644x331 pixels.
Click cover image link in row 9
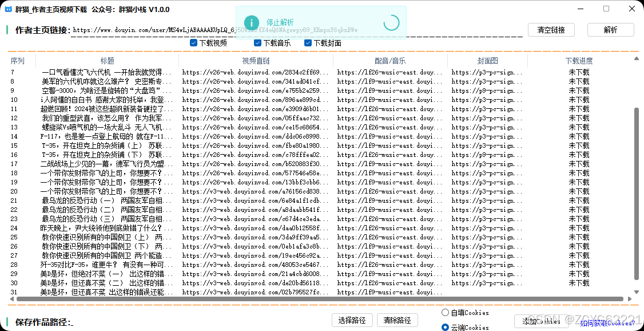[487, 90]
